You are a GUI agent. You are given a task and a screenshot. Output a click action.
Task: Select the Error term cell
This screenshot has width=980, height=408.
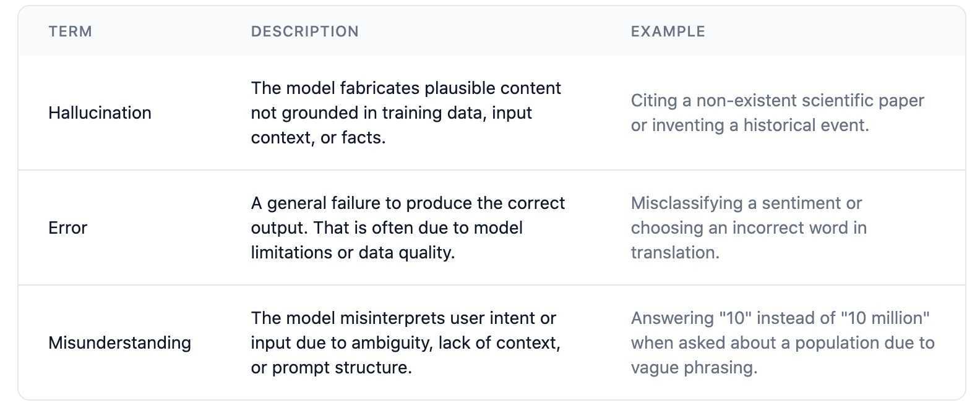(x=67, y=227)
